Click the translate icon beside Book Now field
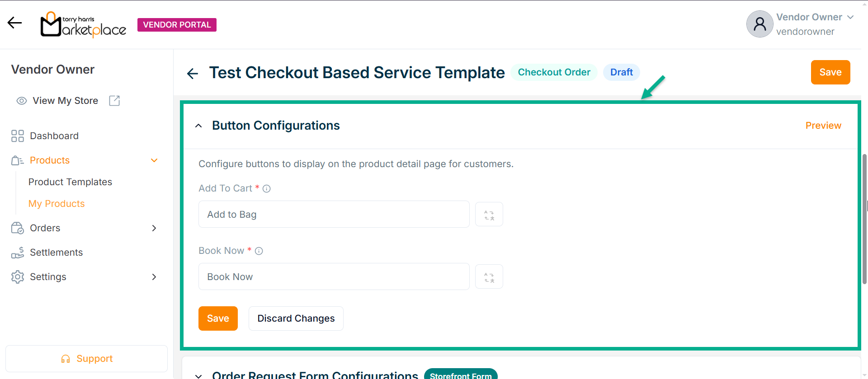 point(489,277)
